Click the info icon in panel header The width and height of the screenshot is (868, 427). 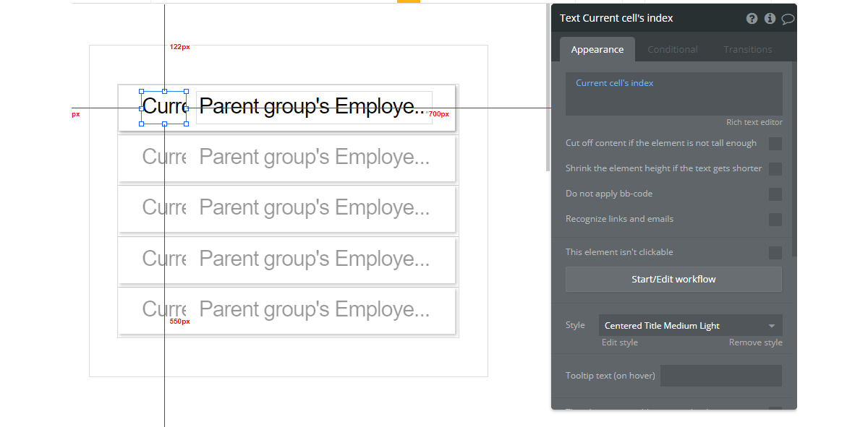(770, 19)
